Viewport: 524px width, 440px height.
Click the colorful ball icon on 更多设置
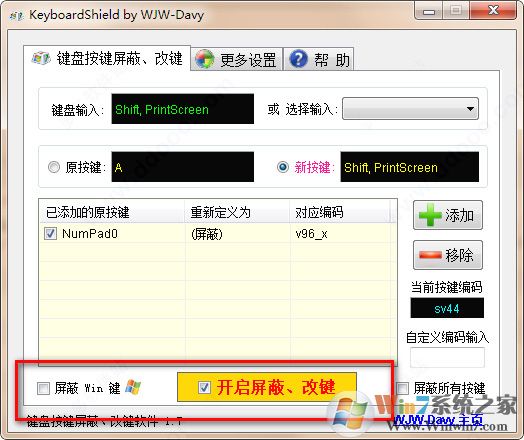[x=204, y=59]
